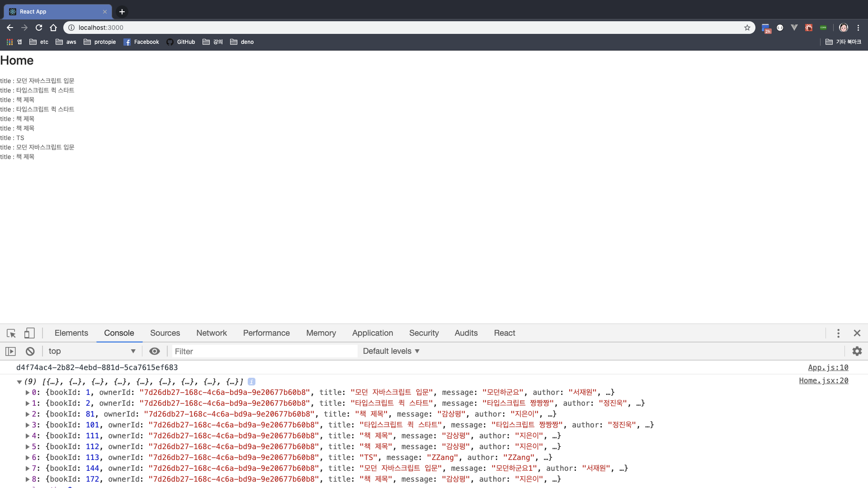The height and width of the screenshot is (488, 868).
Task: Collapse the logged 9-item array
Action: [x=19, y=382]
